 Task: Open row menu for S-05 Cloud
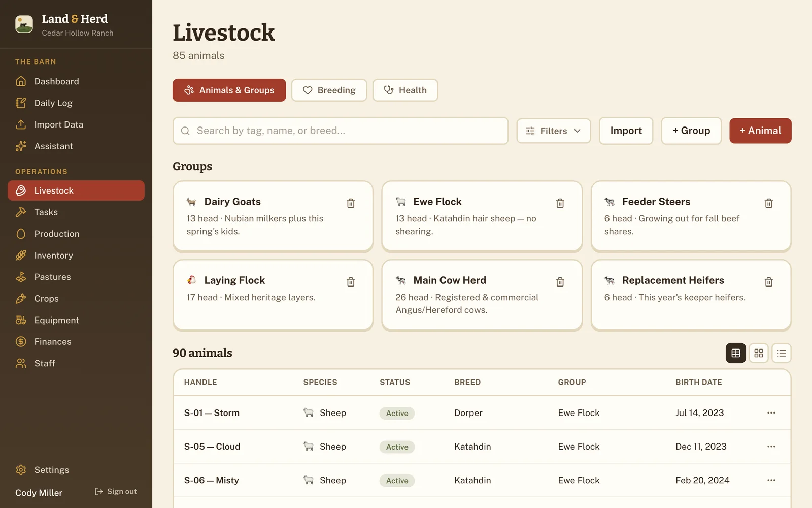click(x=771, y=447)
